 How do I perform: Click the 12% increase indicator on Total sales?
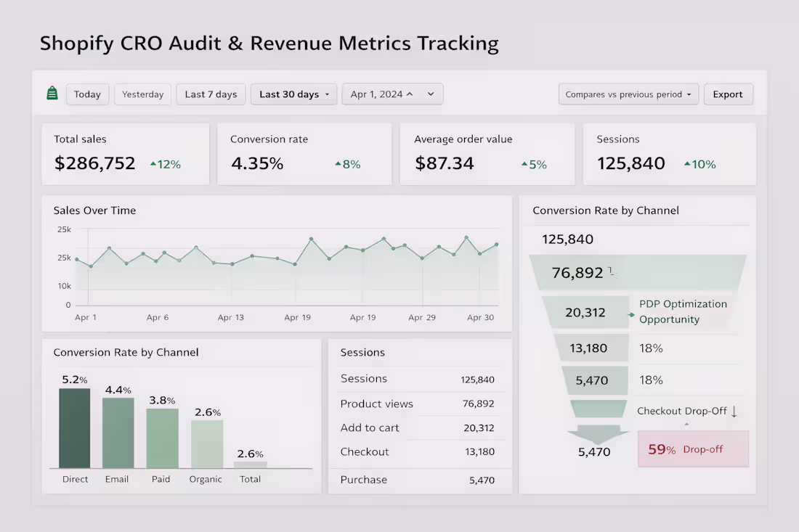point(166,165)
